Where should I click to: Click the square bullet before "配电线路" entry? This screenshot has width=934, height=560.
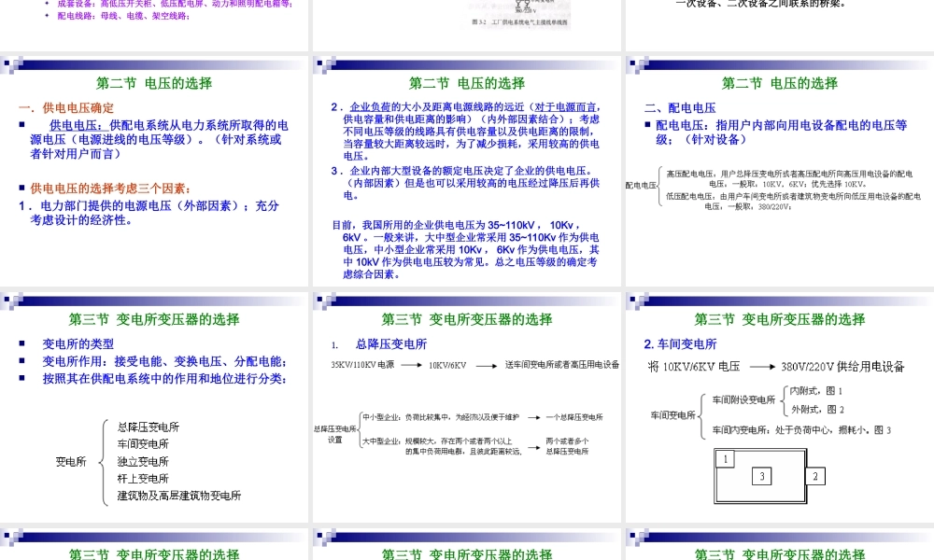tap(49, 13)
